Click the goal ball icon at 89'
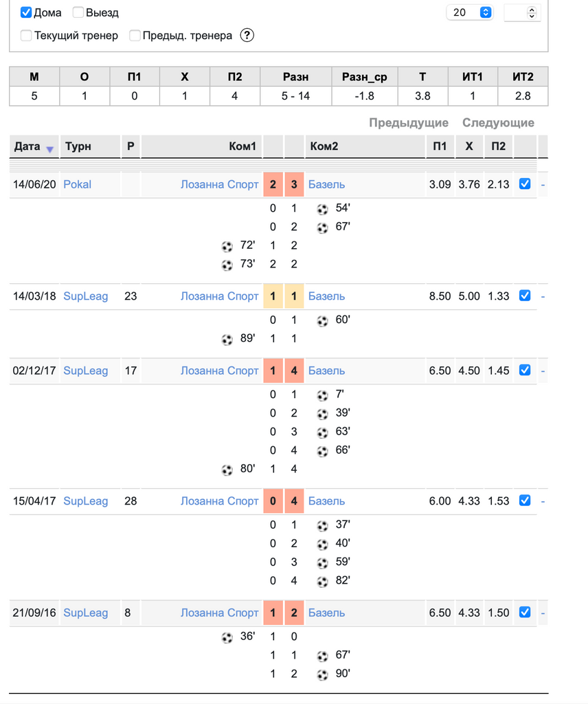Image resolution: width=588 pixels, height=704 pixels. (227, 340)
